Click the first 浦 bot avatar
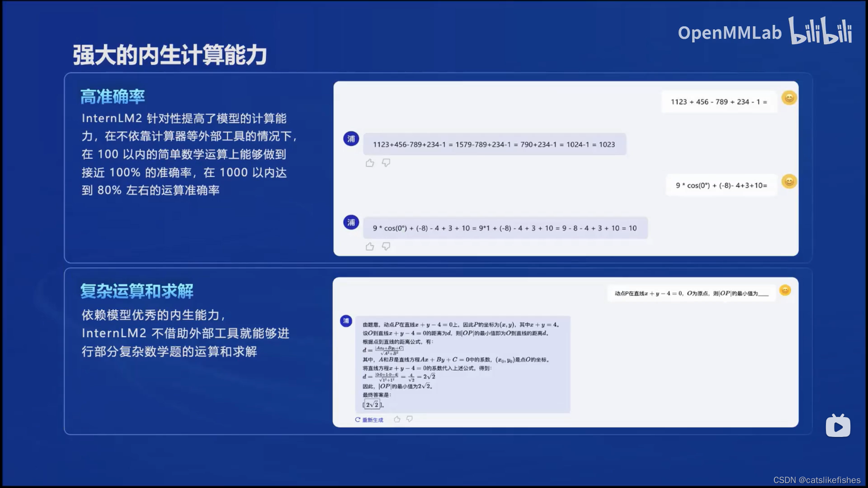Screen dimensions: 868x488 351,139
